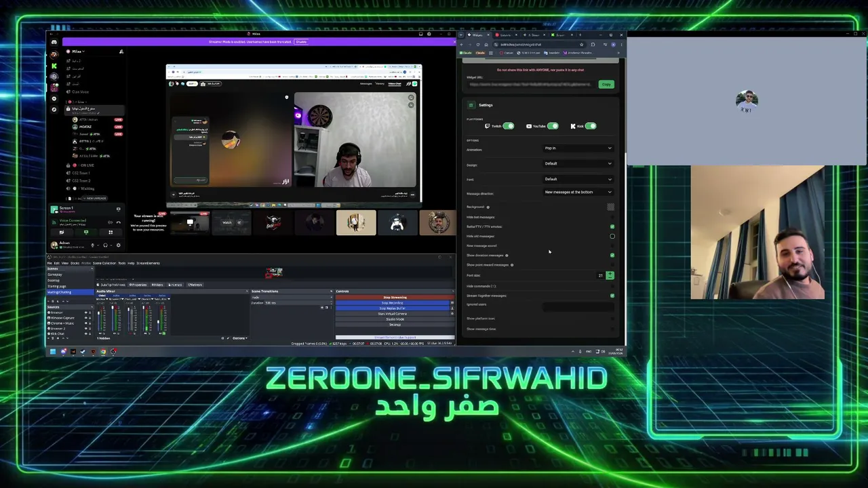Screen dimensions: 868x488
Task: Open the Design dropdown showing Default
Action: click(578, 163)
